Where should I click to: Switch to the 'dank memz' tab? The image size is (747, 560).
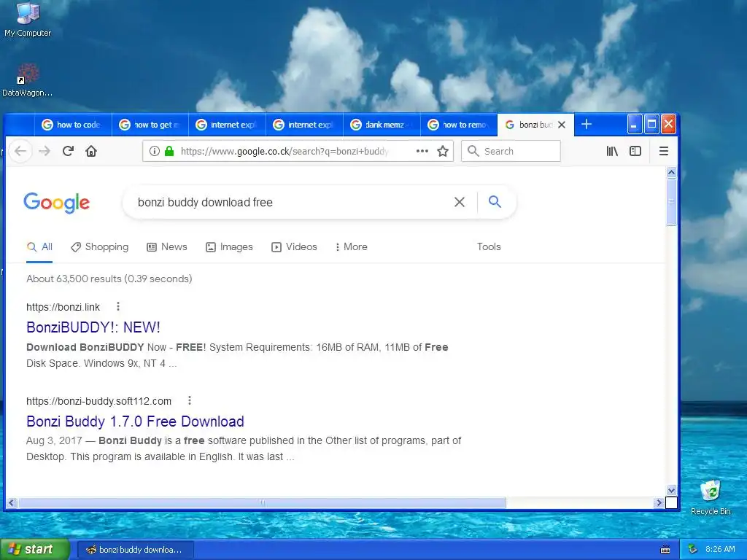(382, 125)
